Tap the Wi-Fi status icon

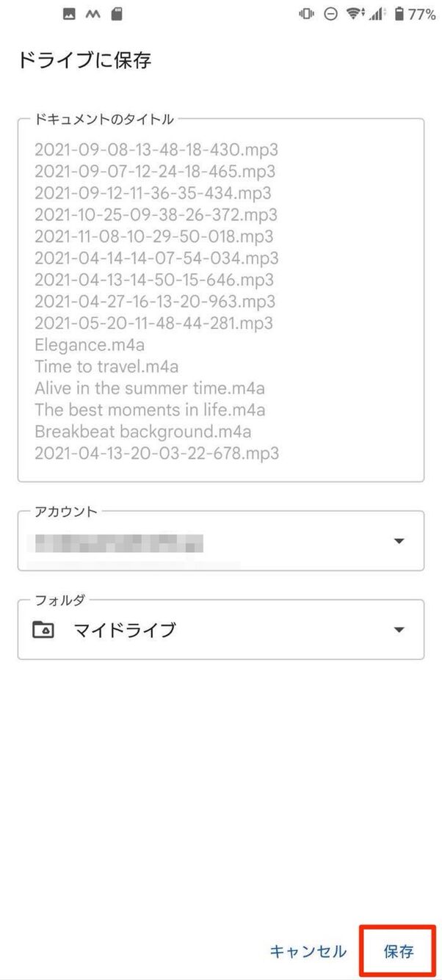point(355,14)
